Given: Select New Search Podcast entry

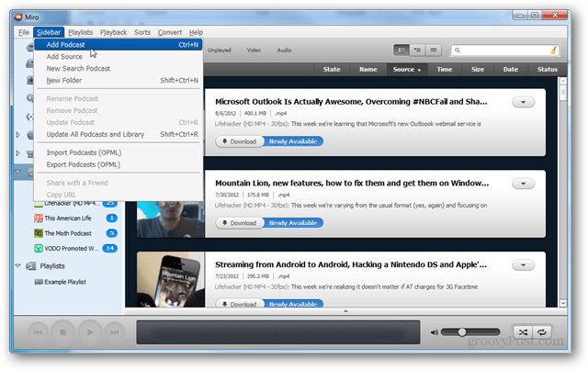Looking at the screenshot, I should point(119,69).
